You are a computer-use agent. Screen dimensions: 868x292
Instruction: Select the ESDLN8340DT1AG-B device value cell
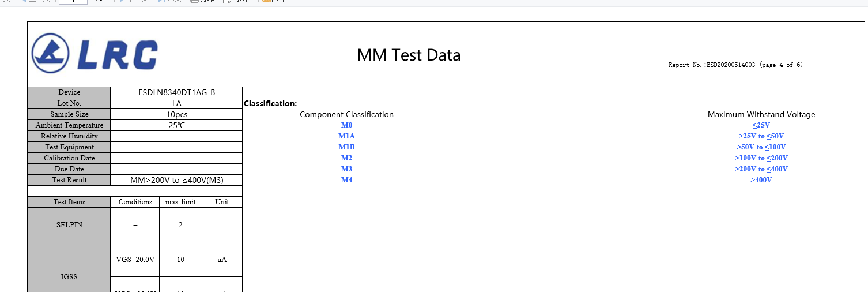pos(176,92)
